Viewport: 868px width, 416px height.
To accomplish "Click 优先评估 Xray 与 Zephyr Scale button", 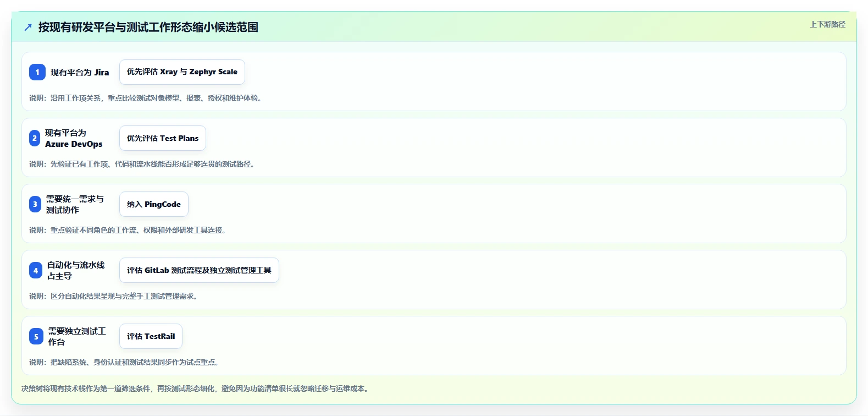I will tap(182, 72).
